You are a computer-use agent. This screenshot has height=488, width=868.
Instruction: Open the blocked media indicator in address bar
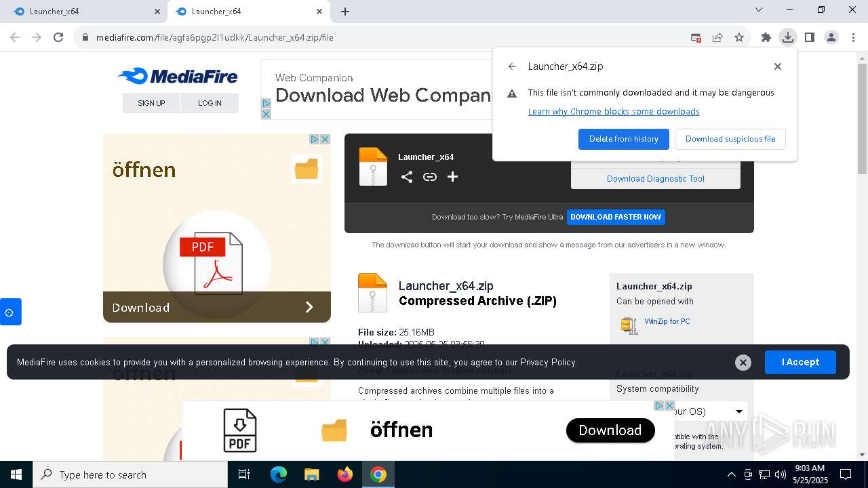696,38
